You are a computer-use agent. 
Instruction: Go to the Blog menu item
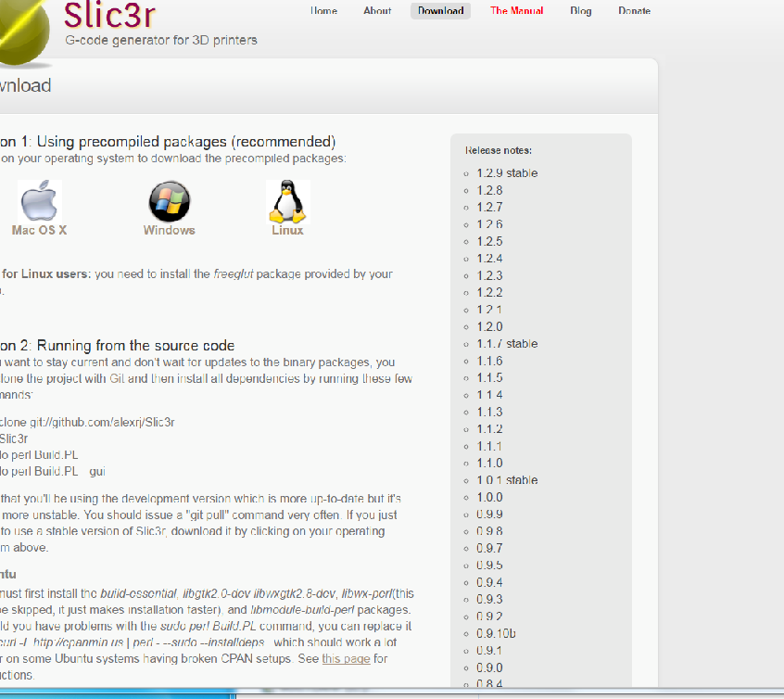pos(580,10)
